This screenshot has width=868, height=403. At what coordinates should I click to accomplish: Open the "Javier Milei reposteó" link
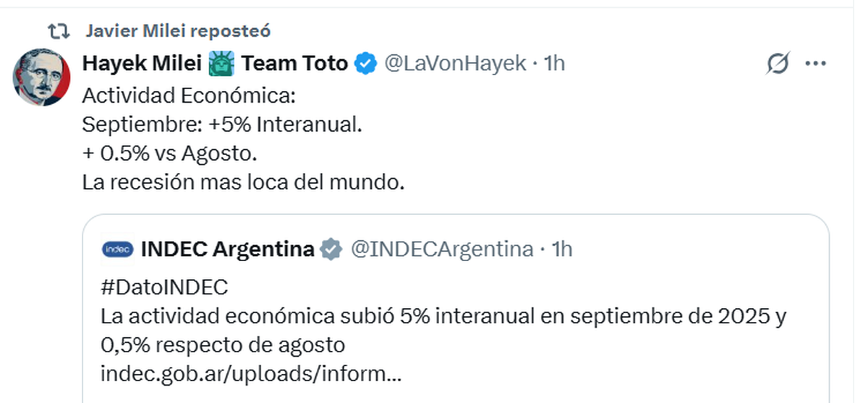tap(177, 31)
